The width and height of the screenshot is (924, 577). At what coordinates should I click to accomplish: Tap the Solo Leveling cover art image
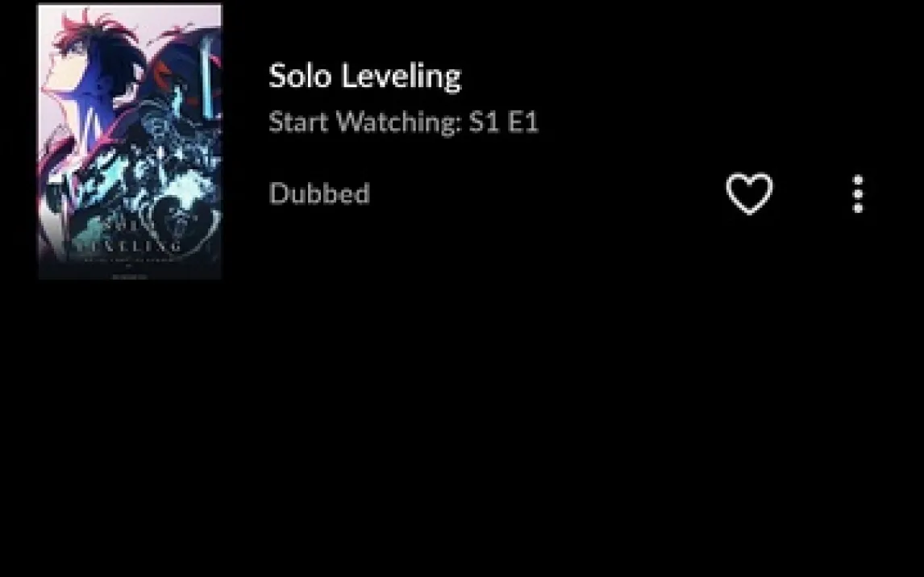[130, 141]
